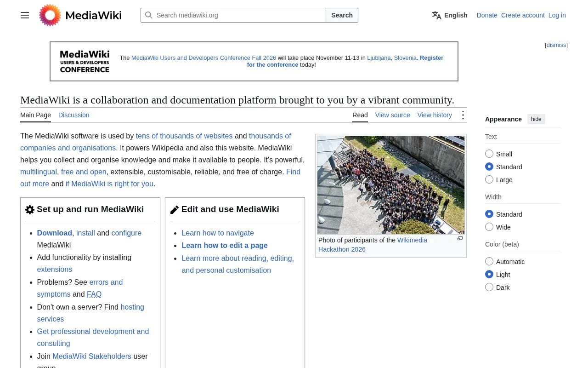This screenshot has height=368, width=588.
Task: Select the Read tab
Action: coord(360,115)
